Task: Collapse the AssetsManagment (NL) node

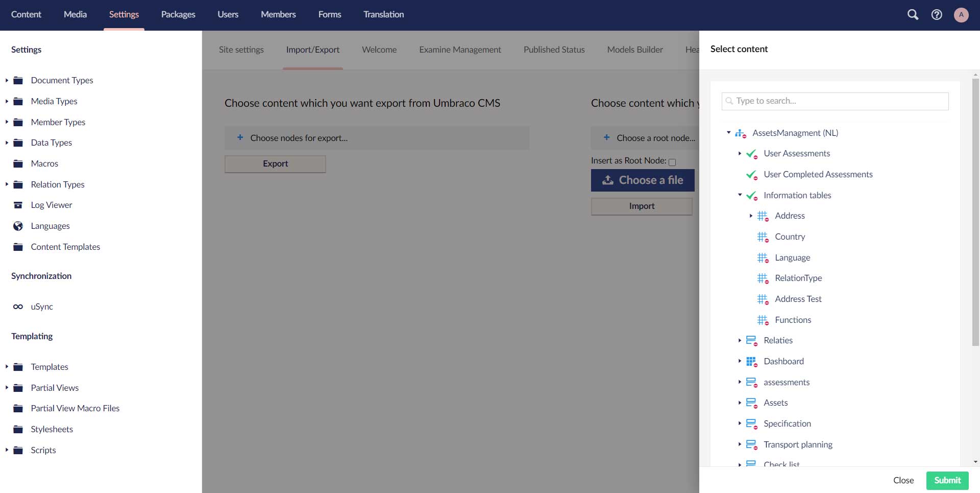Action: pos(728,133)
